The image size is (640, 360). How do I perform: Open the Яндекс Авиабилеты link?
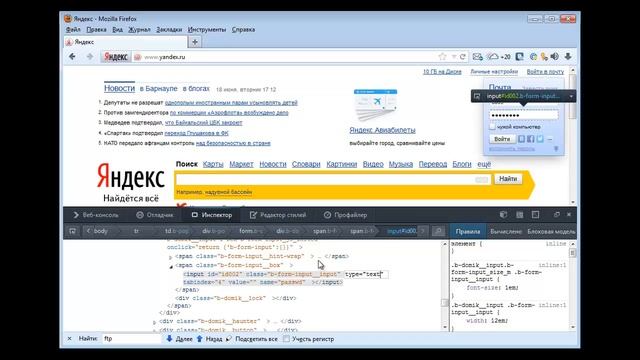pyautogui.click(x=382, y=130)
